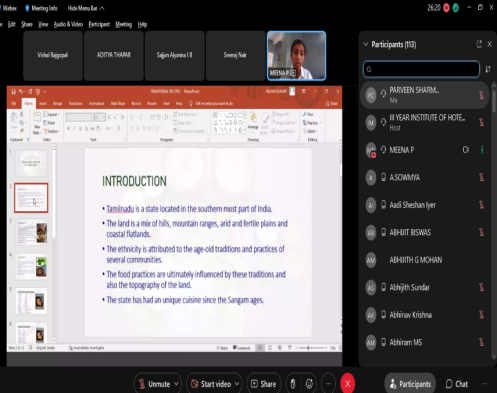This screenshot has width=497, height=393.
Task: Pop out the Participants panel
Action: (479, 44)
